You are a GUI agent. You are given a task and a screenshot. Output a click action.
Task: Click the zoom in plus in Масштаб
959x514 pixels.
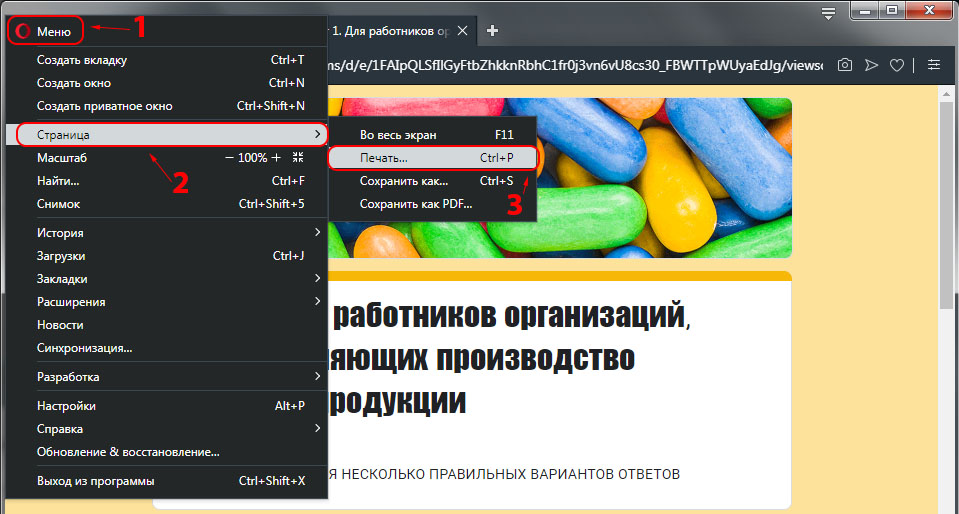click(276, 158)
